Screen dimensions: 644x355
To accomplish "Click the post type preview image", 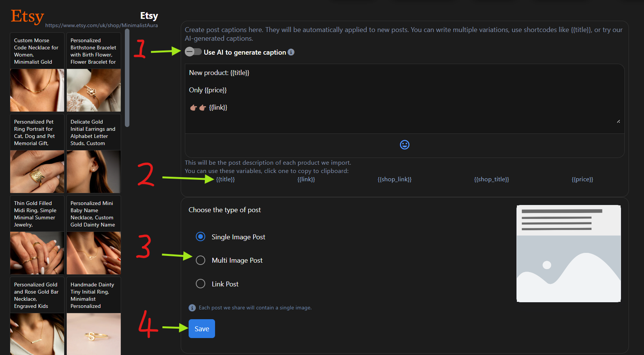I will (569, 254).
